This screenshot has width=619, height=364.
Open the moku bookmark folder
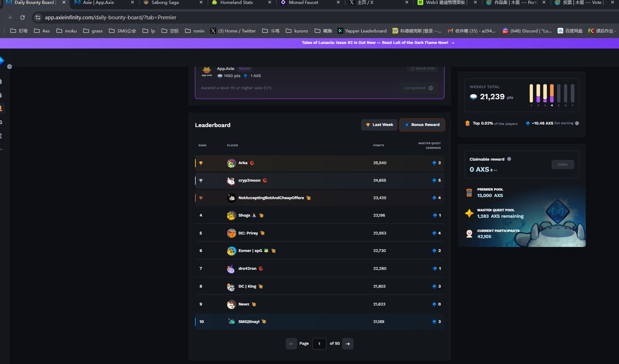(x=66, y=31)
